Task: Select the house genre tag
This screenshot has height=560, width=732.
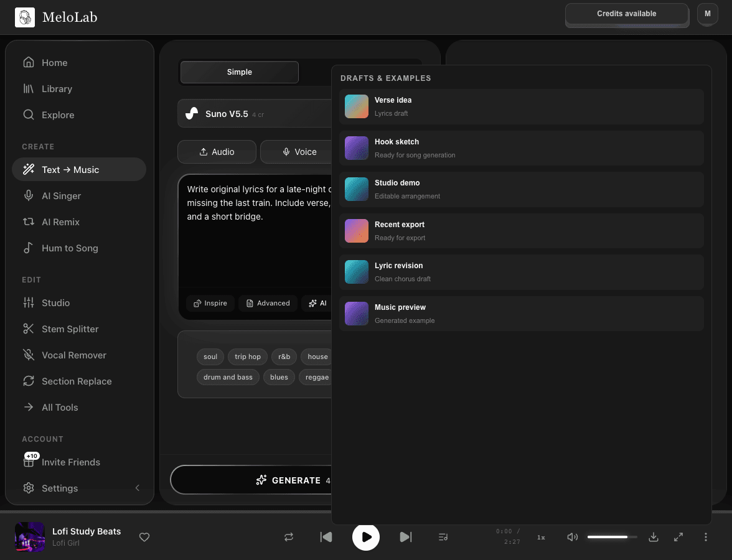Action: pyautogui.click(x=317, y=357)
